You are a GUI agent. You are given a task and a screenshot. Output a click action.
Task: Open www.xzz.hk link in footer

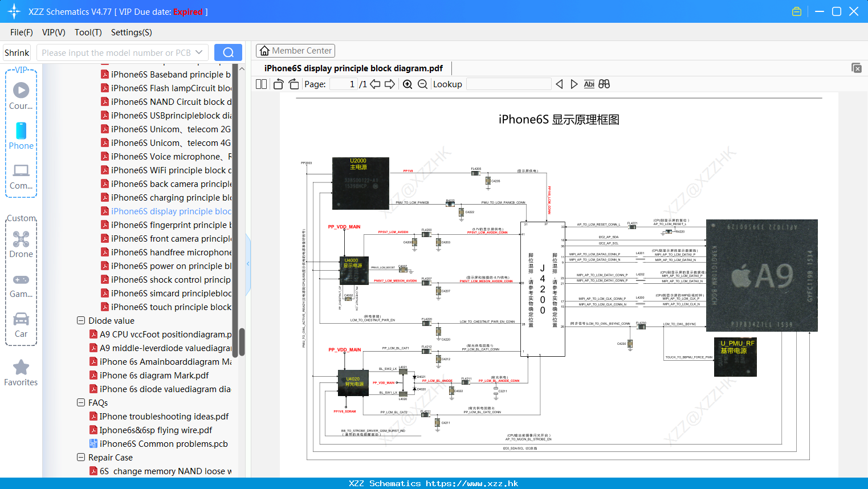pos(472,483)
